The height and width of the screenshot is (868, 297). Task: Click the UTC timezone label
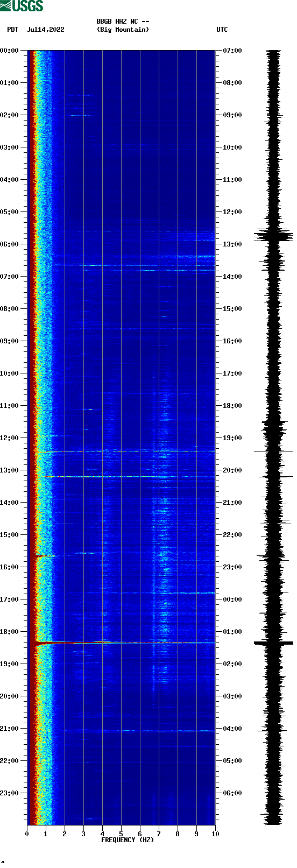[x=222, y=30]
